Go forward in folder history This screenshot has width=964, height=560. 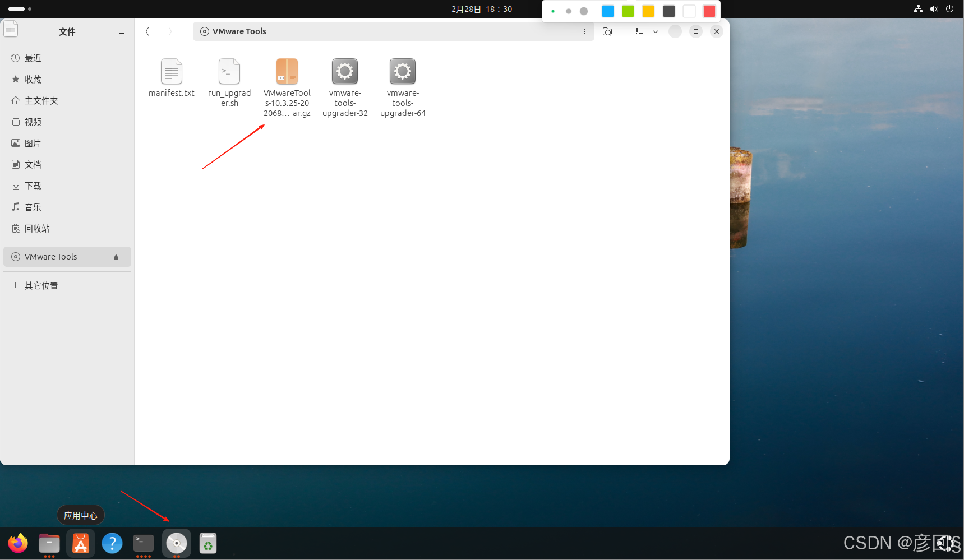point(170,31)
